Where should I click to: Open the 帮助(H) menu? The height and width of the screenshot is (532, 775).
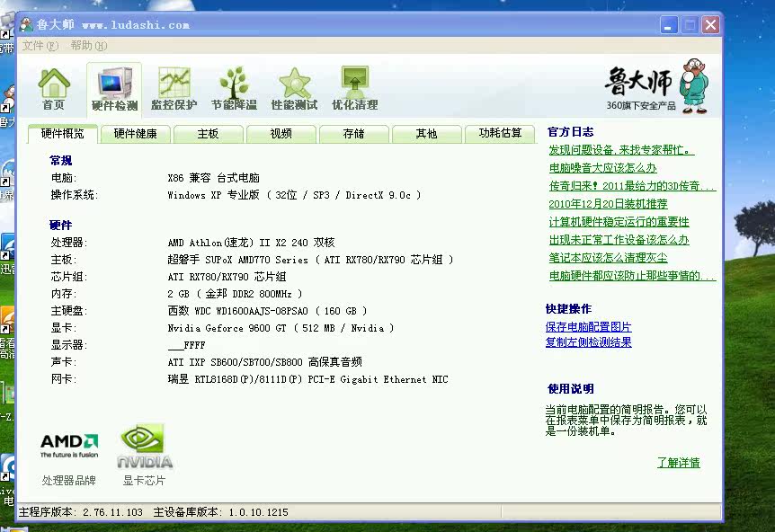87,46
